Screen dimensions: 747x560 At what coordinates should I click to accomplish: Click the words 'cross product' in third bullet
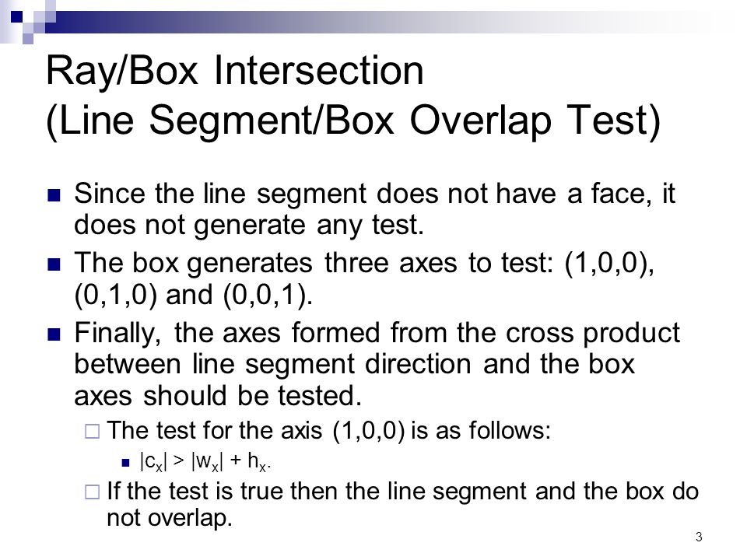592,332
